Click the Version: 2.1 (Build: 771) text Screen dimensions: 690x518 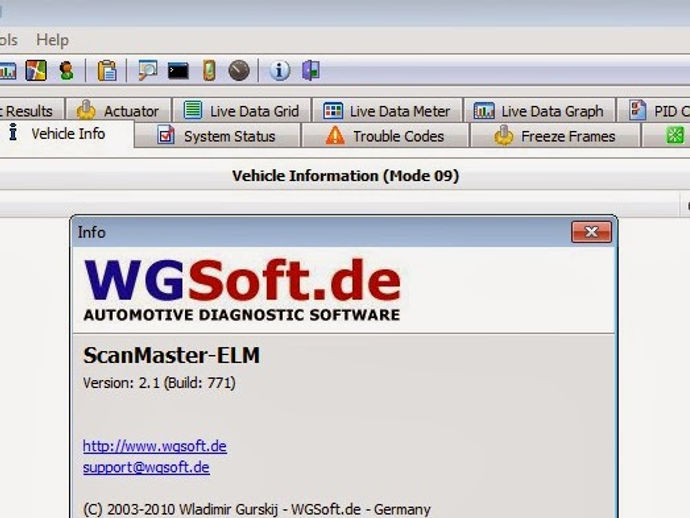pos(159,383)
